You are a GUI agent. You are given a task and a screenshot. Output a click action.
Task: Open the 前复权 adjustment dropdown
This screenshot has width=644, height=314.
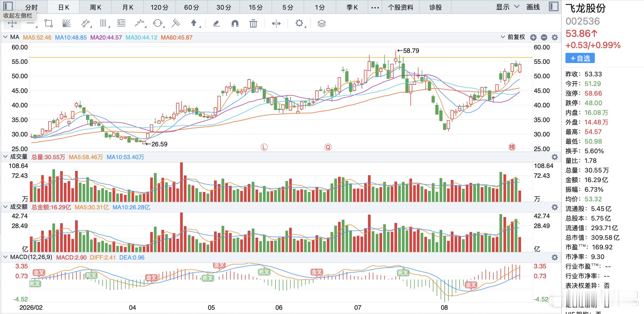click(x=513, y=37)
